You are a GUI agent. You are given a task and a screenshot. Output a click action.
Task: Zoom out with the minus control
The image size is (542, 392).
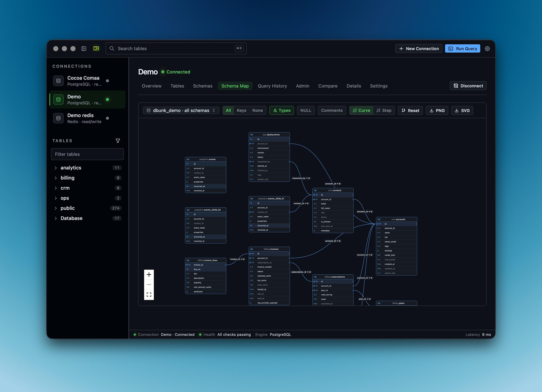pos(149,284)
